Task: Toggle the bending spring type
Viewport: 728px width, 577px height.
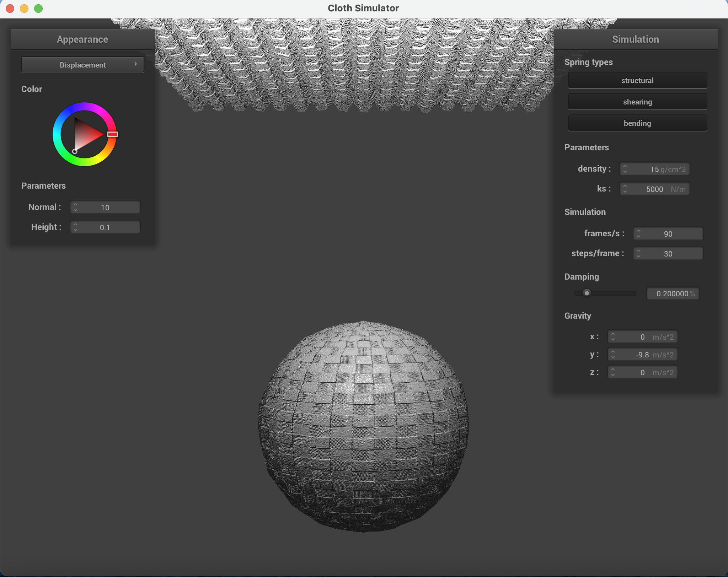Action: (x=637, y=123)
